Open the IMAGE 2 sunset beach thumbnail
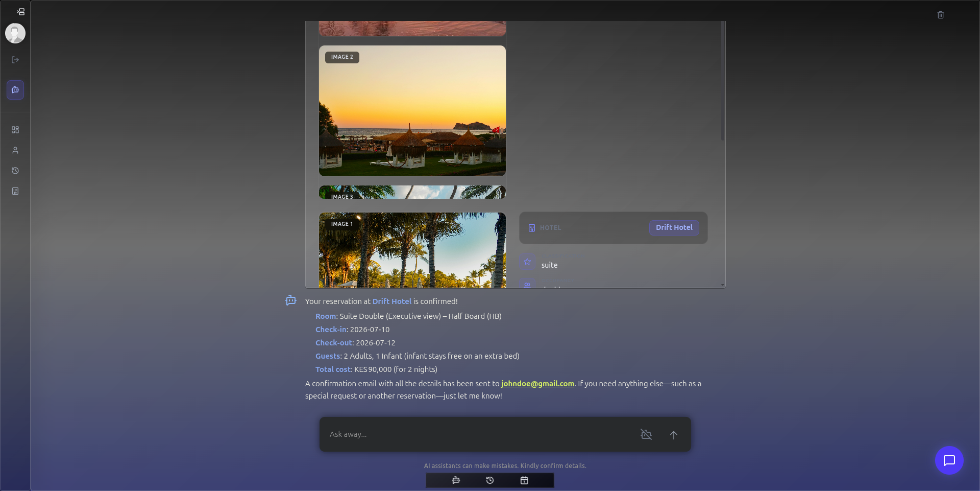Image resolution: width=980 pixels, height=491 pixels. pyautogui.click(x=412, y=111)
